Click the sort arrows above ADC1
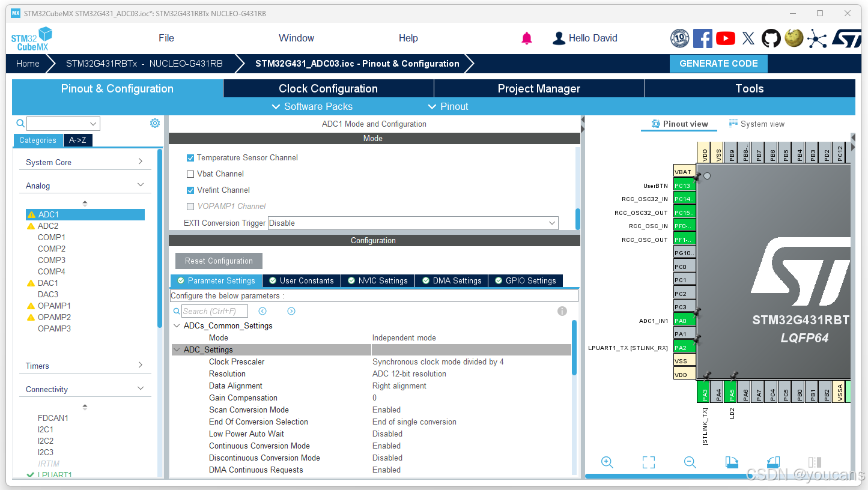This screenshot has height=490, width=868. pos(85,204)
